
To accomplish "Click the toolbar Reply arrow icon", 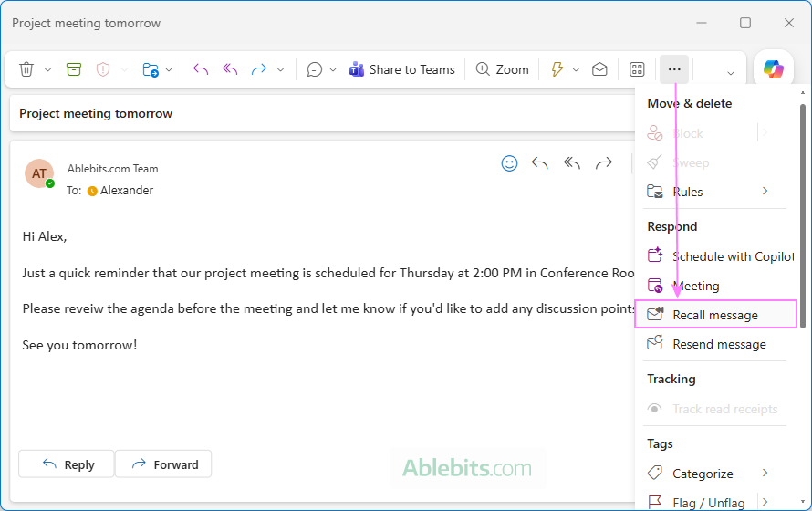I will pyautogui.click(x=201, y=69).
